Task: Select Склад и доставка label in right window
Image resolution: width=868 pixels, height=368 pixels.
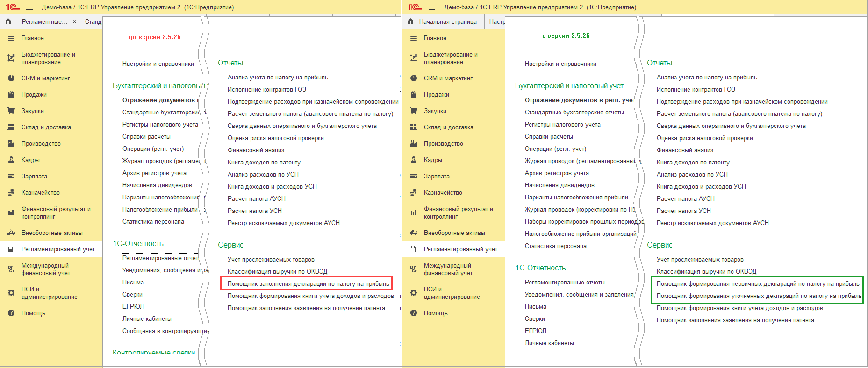Action: click(449, 127)
